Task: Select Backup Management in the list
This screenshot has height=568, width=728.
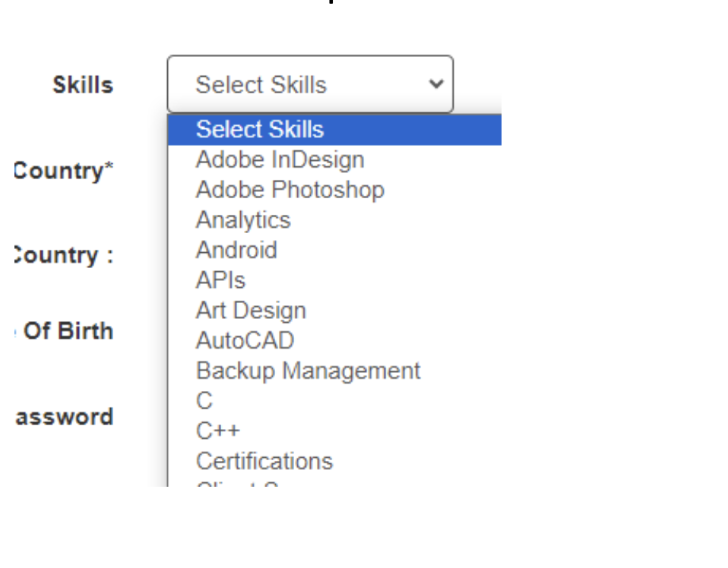Action: coord(308,371)
